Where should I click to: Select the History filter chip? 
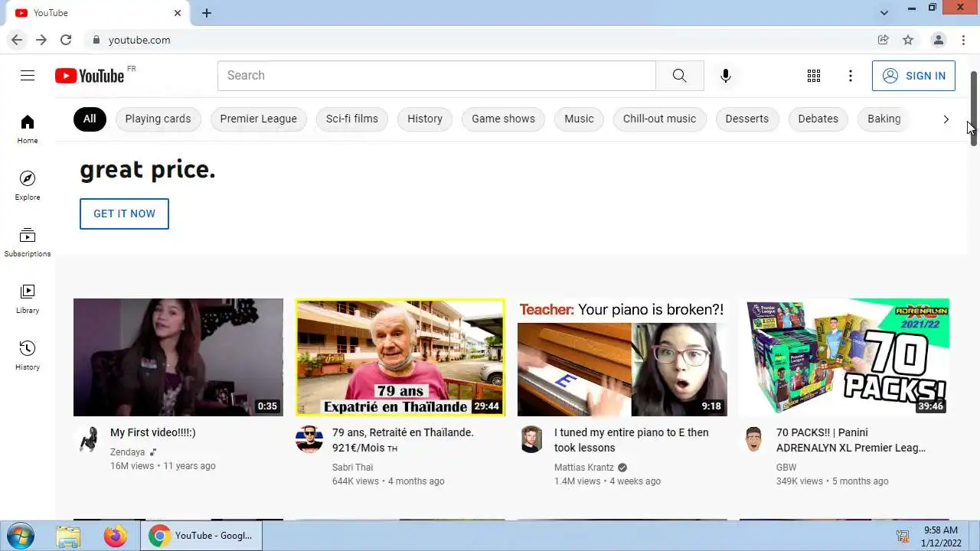click(x=425, y=119)
